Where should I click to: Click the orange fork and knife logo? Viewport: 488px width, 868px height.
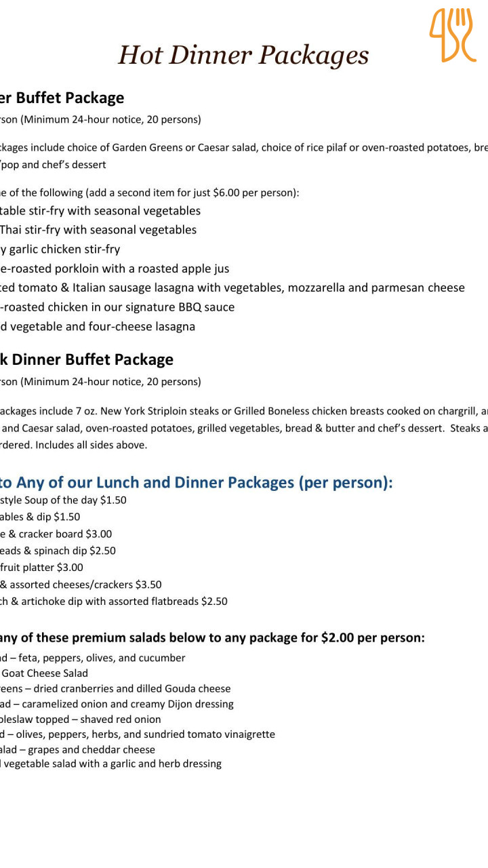[x=452, y=35]
